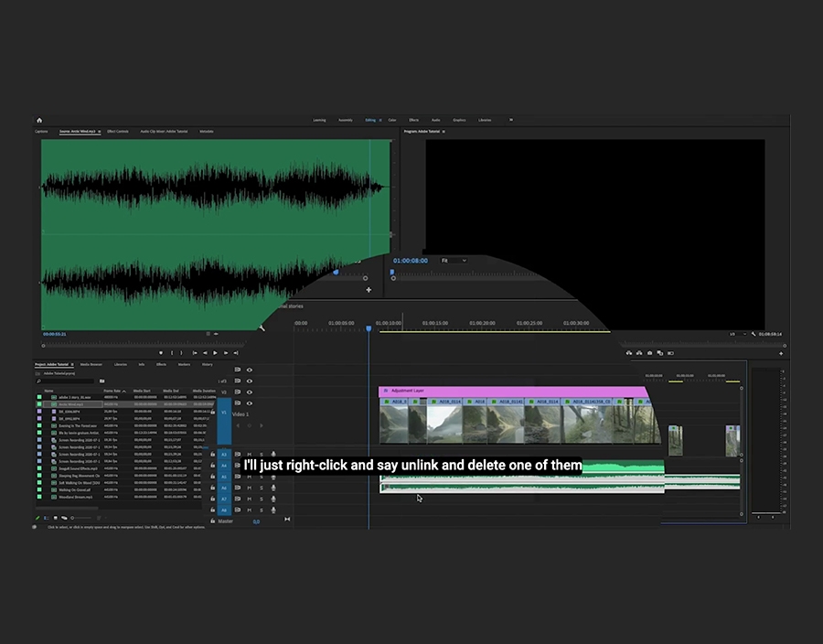The width and height of the screenshot is (823, 644).
Task: Toggle the lock on track A3
Action: click(212, 454)
